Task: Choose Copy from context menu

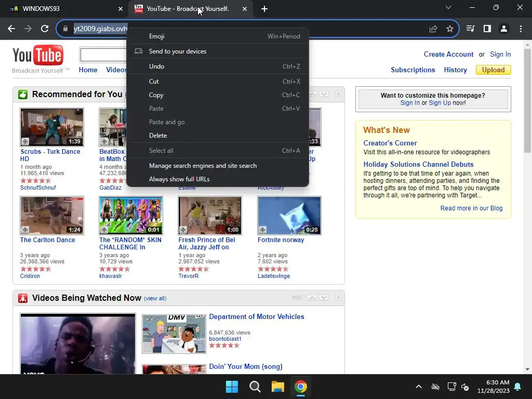Action: click(x=218, y=95)
